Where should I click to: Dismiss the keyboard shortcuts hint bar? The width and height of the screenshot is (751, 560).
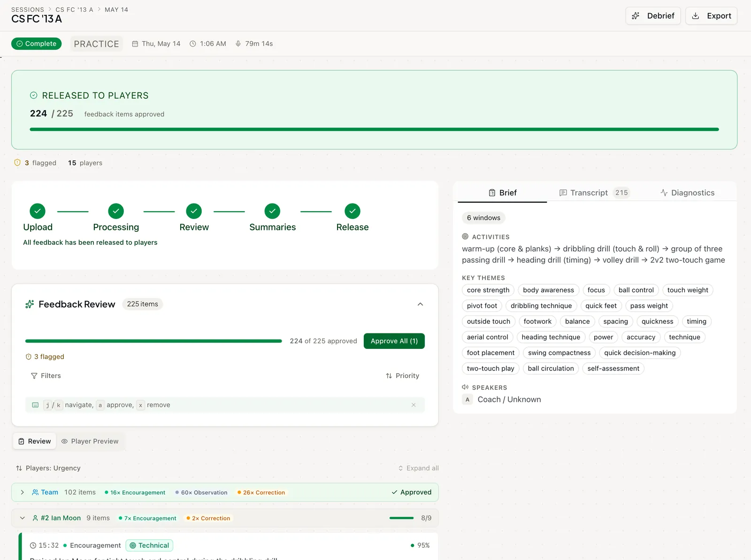click(x=414, y=405)
